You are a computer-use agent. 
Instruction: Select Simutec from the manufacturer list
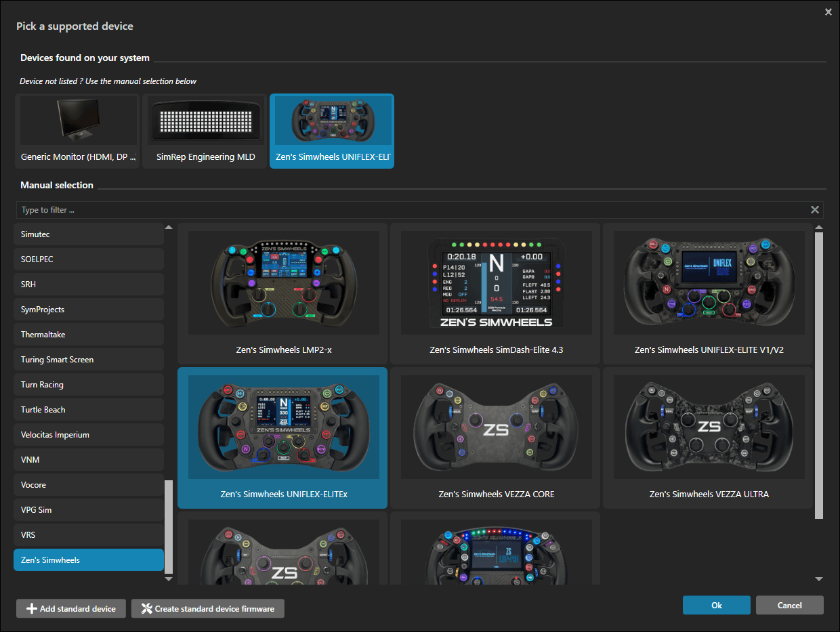(89, 234)
